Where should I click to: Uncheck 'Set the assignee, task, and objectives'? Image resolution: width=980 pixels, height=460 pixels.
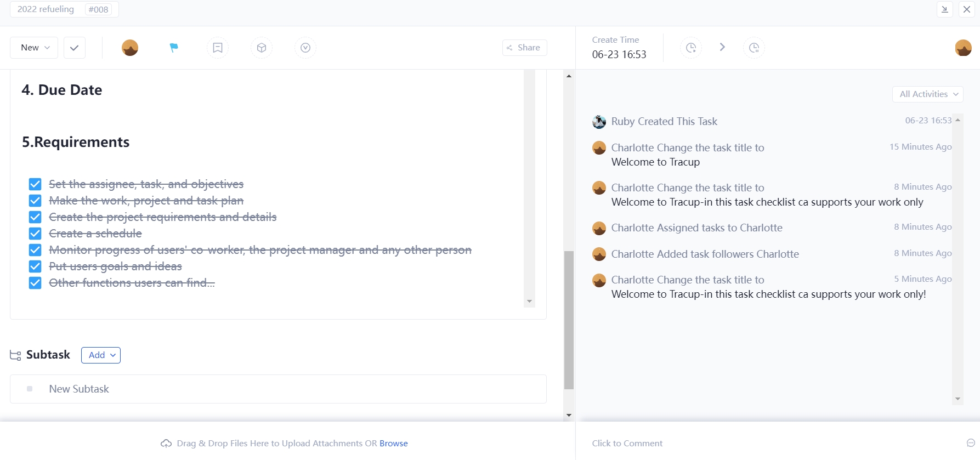pyautogui.click(x=35, y=184)
